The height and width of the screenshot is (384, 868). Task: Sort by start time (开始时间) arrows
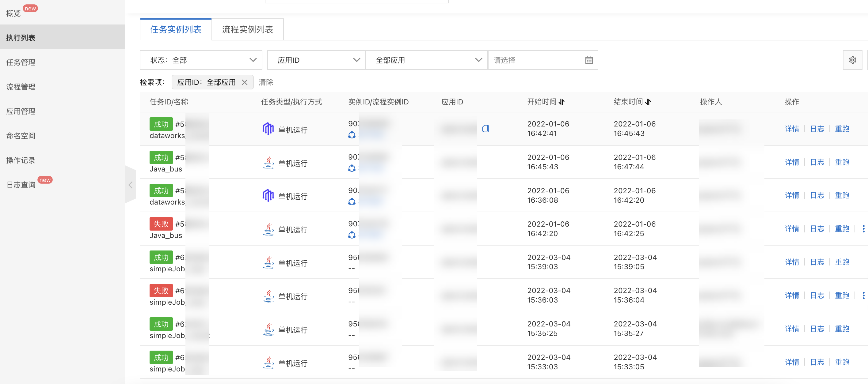(562, 102)
